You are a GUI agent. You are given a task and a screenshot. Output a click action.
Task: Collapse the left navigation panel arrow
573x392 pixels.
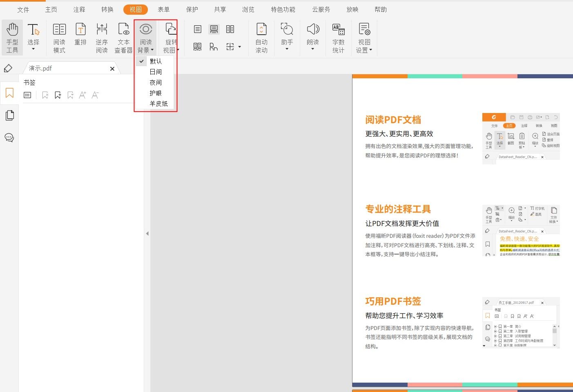pyautogui.click(x=147, y=234)
